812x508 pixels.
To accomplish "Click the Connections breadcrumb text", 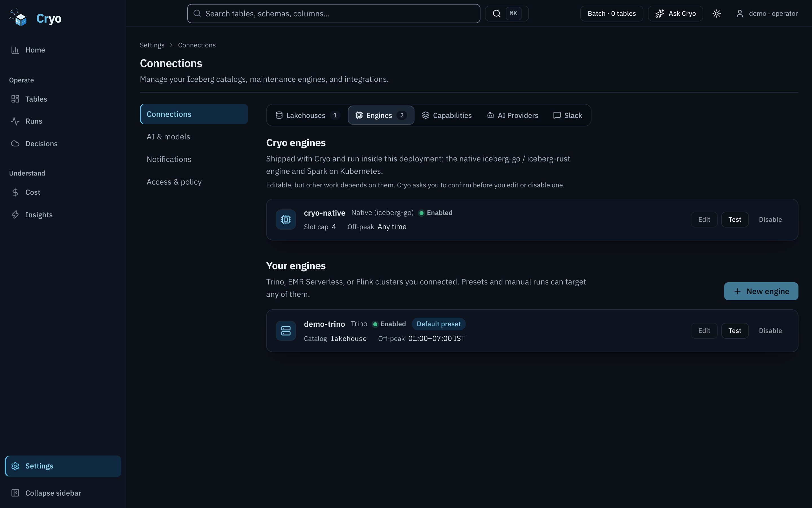I will coord(197,45).
